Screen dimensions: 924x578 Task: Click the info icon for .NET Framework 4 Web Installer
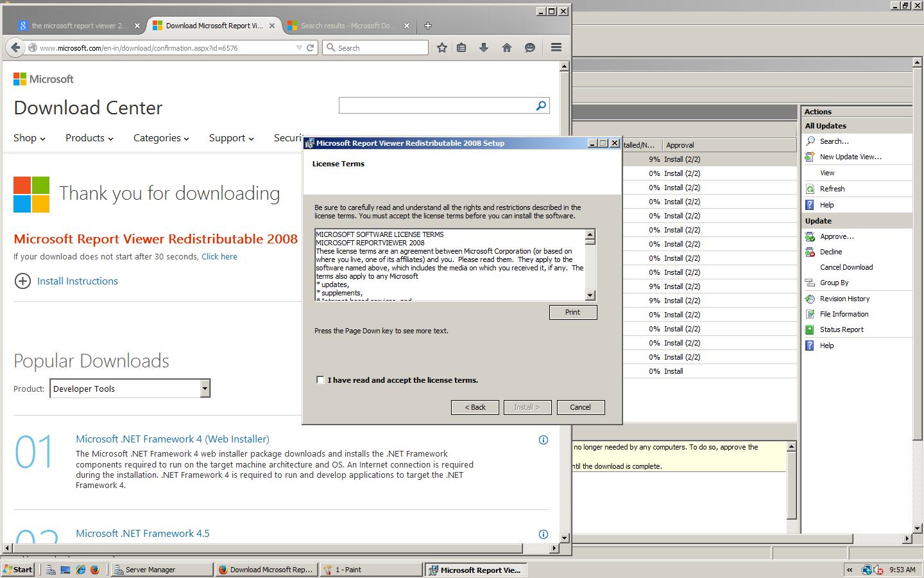[543, 440]
